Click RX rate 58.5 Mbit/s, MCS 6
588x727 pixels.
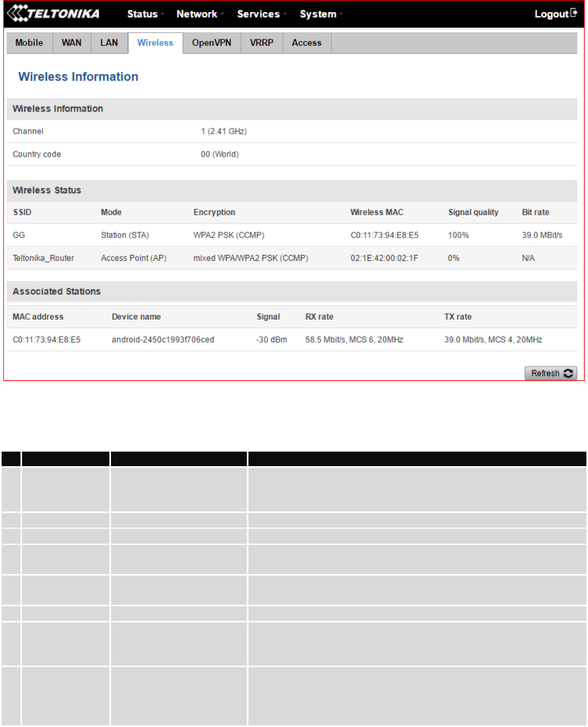354,340
